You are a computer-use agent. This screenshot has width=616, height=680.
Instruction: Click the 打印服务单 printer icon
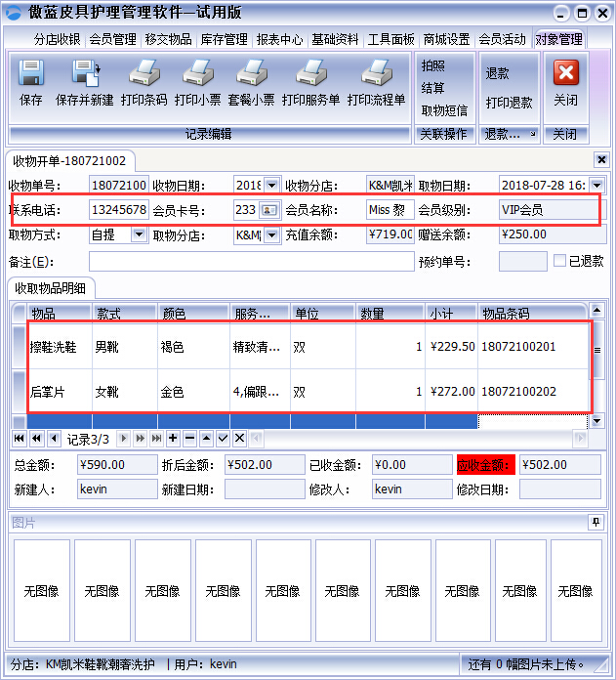pos(310,74)
